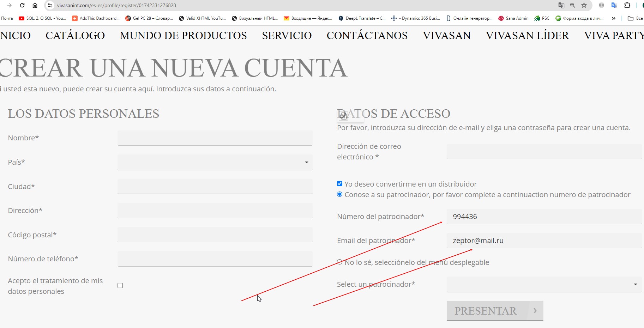Reload the page with the refresh icon
644x328 pixels.
coord(22,5)
